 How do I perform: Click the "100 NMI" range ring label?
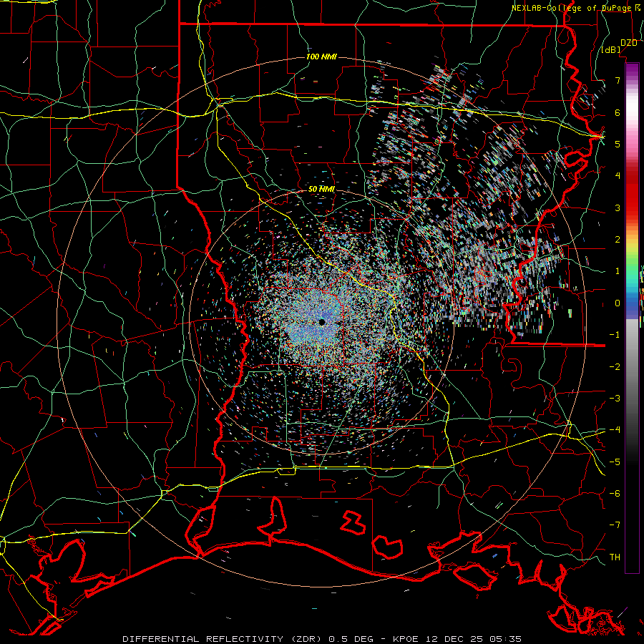pos(321,57)
